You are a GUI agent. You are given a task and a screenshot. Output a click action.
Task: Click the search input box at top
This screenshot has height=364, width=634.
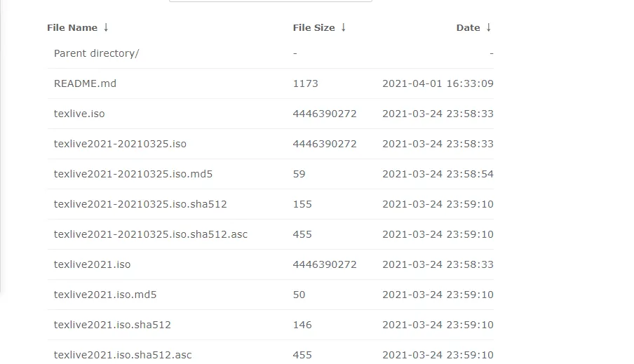tap(271, 1)
